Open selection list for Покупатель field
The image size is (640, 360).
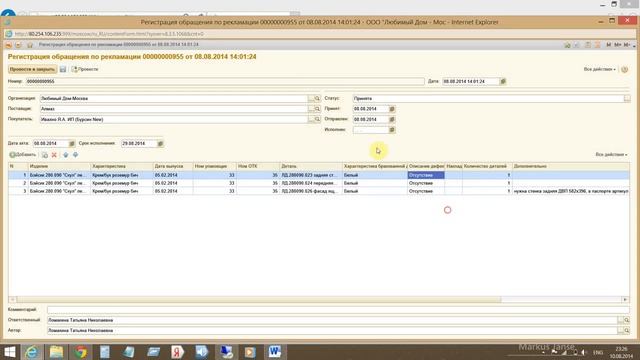(311, 119)
